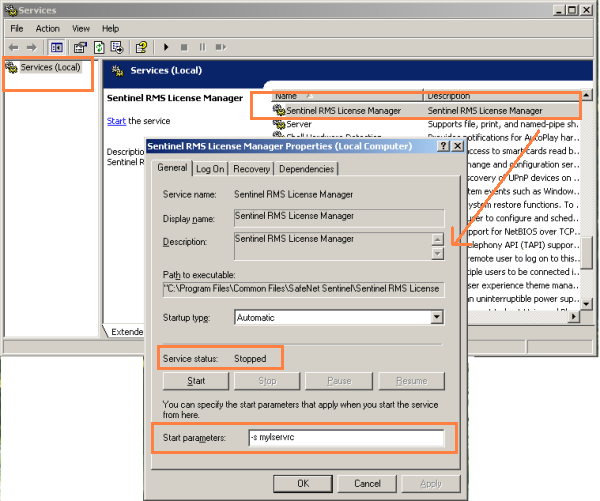The height and width of the screenshot is (501, 600).
Task: Open the View menu
Action: (x=81, y=29)
